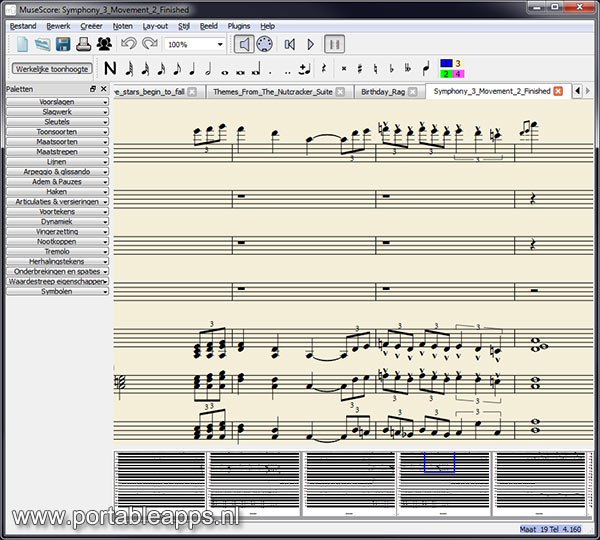Apply the double flat accidental
Image resolution: width=600 pixels, height=540 pixels.
click(x=408, y=69)
